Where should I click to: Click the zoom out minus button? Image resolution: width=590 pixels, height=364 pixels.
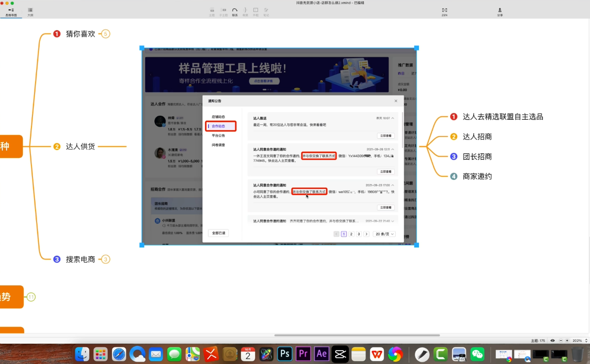point(561,340)
